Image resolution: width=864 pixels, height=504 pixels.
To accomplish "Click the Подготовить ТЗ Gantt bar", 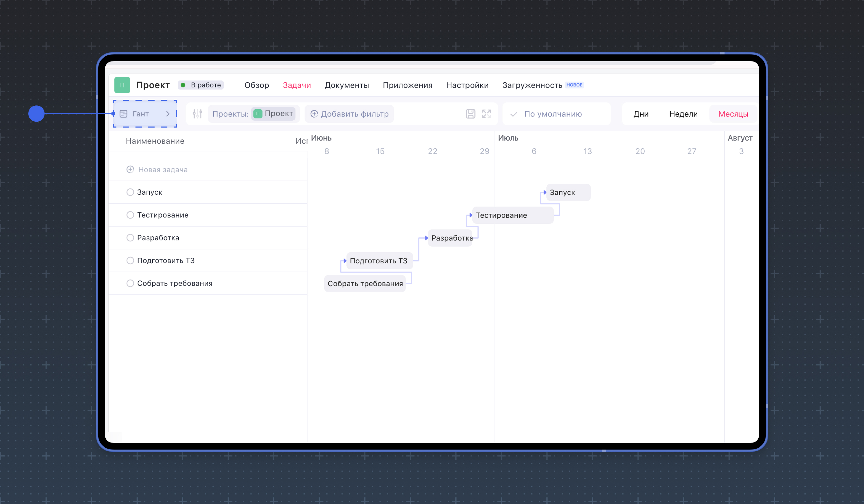I will point(380,260).
